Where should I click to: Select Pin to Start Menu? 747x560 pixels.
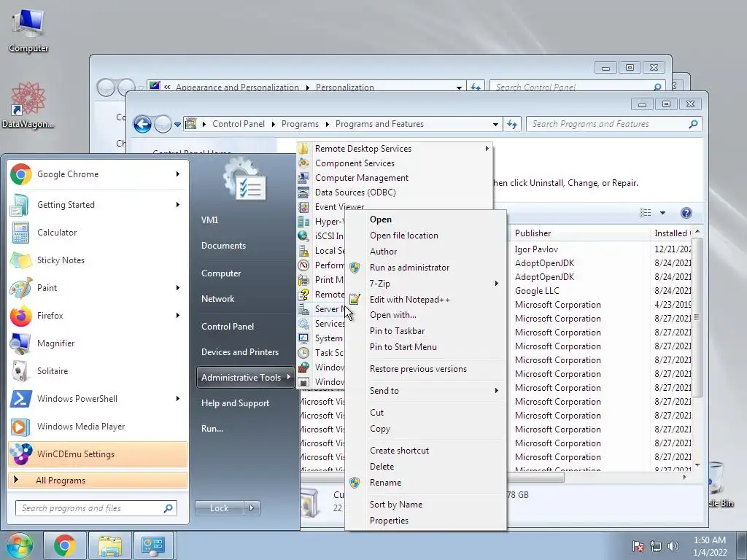426,347
